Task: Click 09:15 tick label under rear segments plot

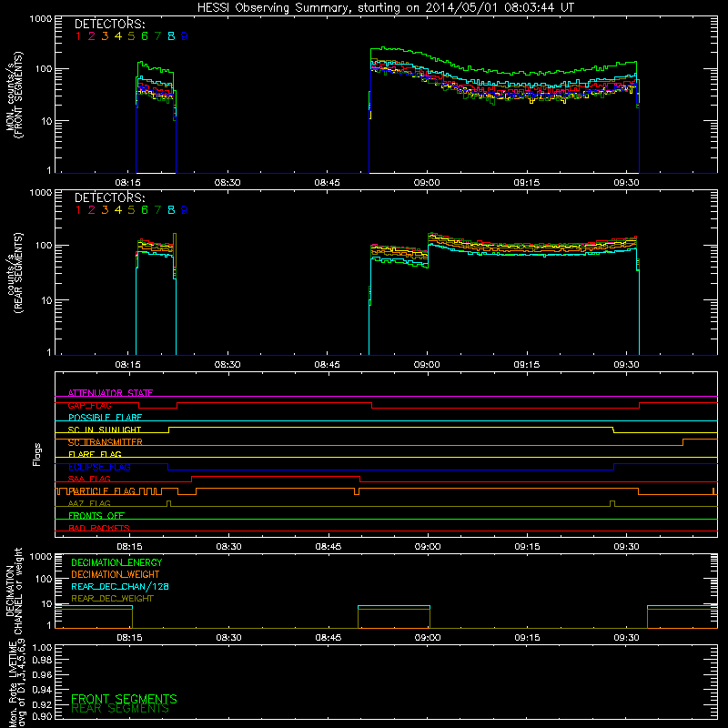Action: coord(527,365)
